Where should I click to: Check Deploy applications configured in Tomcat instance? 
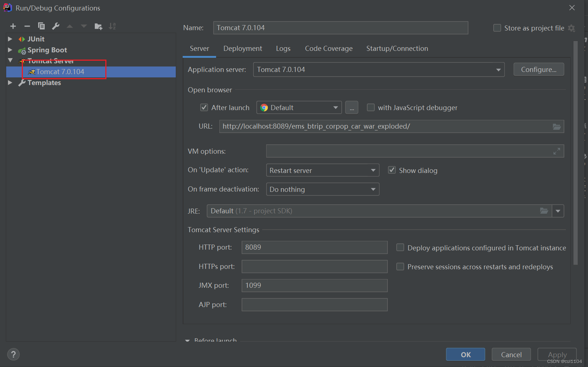[x=400, y=247]
